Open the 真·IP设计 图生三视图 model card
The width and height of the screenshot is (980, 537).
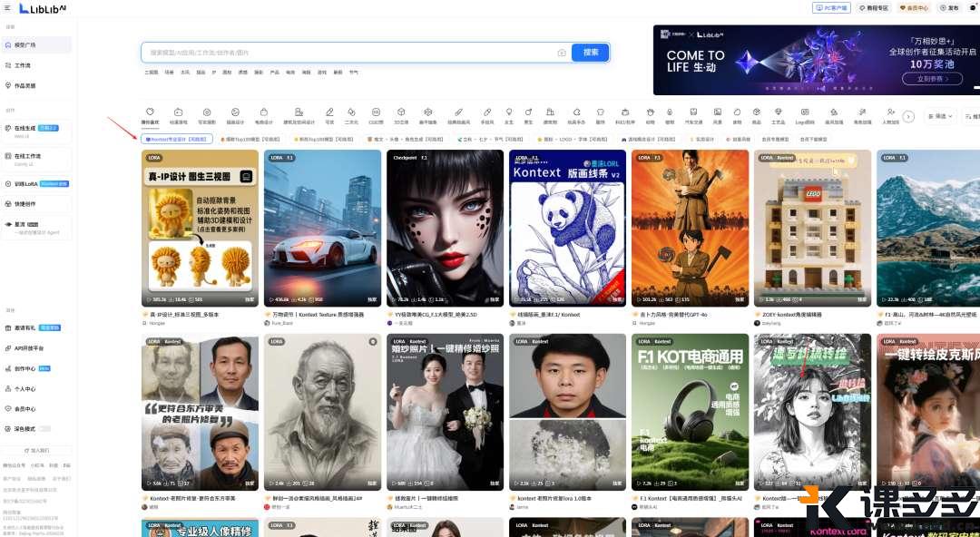[x=200, y=229]
